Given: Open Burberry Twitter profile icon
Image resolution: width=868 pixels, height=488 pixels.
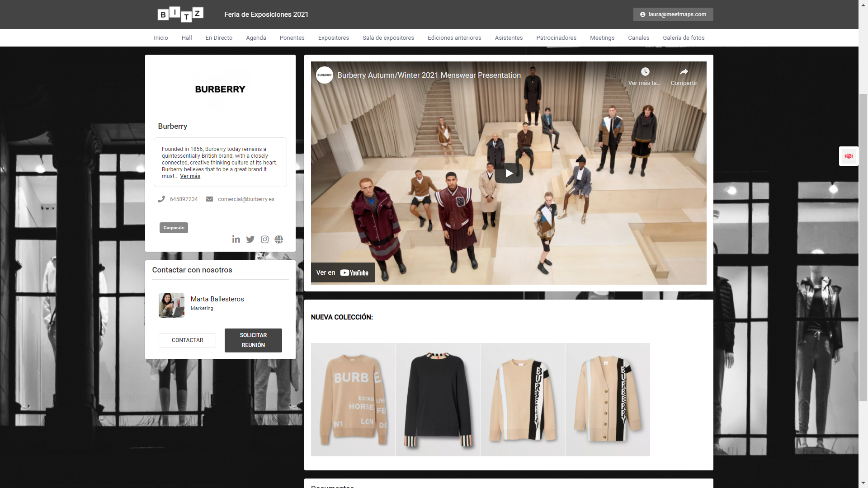Looking at the screenshot, I should [x=250, y=239].
